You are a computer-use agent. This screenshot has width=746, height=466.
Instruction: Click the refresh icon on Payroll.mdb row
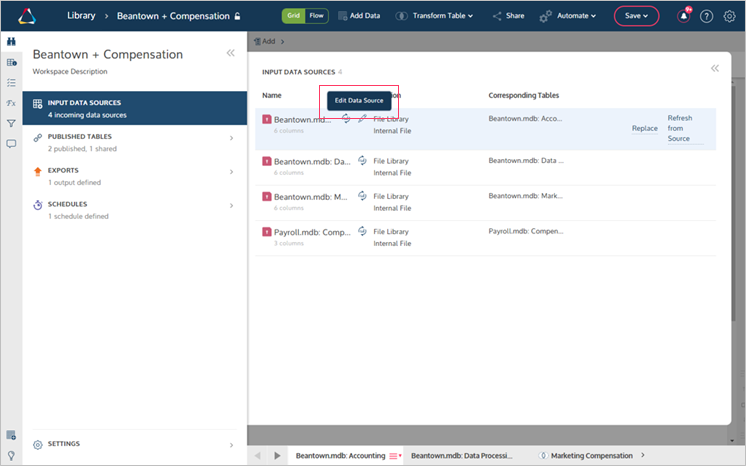point(362,231)
